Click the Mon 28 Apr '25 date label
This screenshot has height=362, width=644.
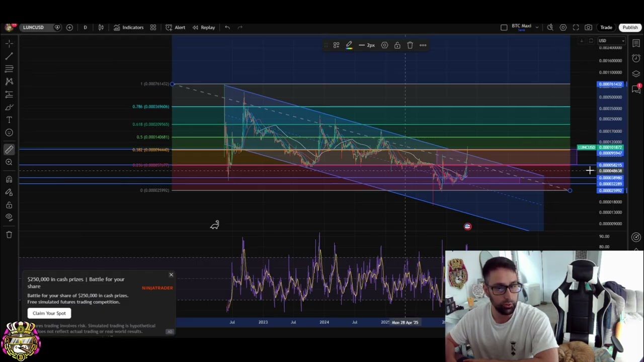(x=405, y=322)
